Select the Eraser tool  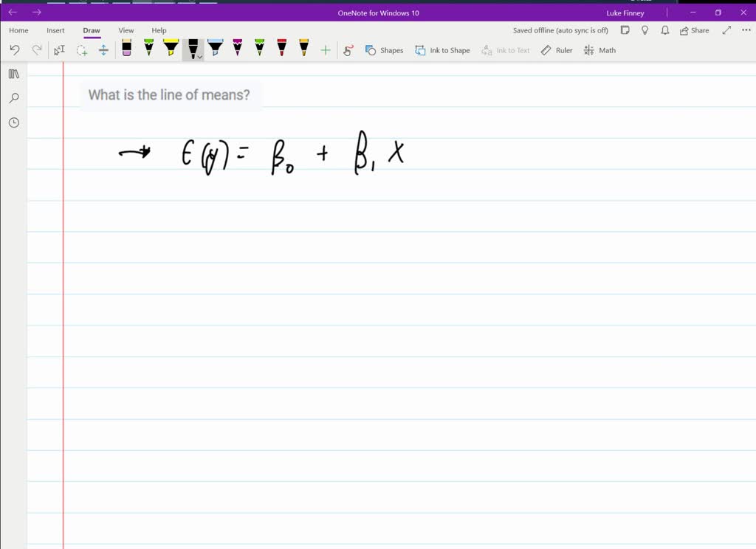tap(126, 48)
